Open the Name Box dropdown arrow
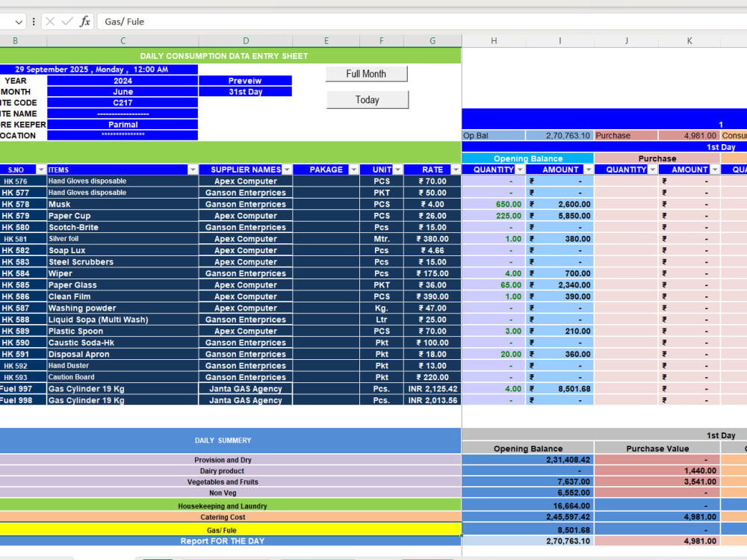This screenshot has height=560, width=747. (x=18, y=22)
